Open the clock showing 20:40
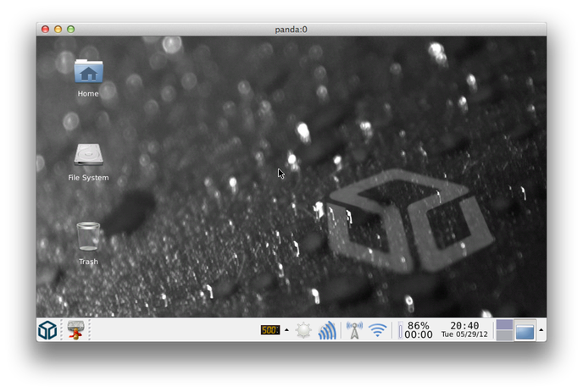 [464, 325]
